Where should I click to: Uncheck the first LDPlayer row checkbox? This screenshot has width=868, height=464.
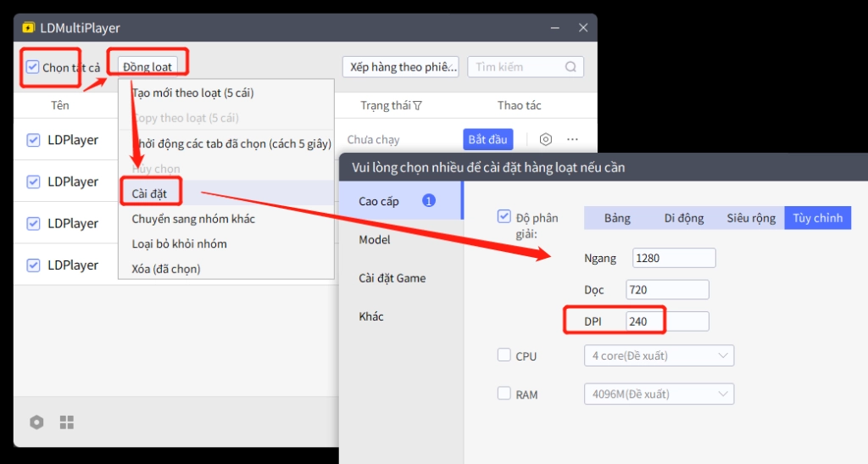33,139
